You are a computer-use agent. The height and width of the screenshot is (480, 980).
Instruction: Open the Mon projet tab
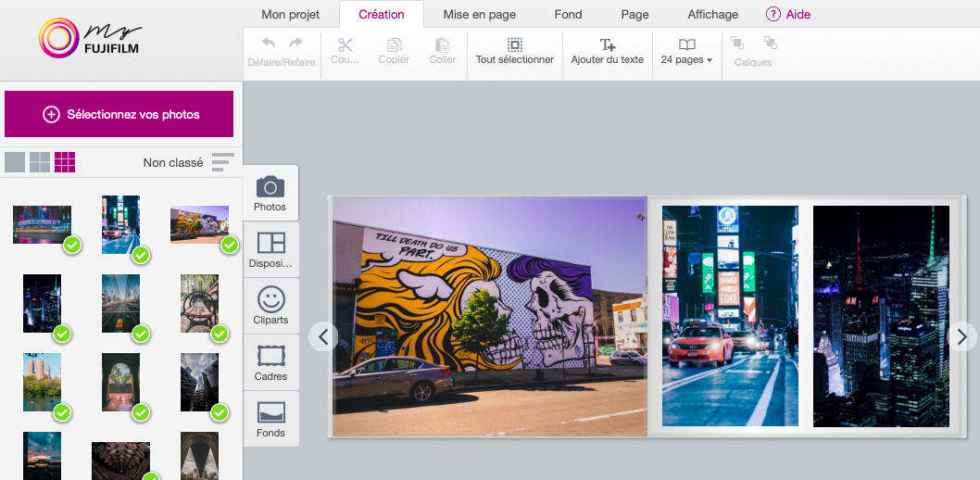click(x=290, y=14)
